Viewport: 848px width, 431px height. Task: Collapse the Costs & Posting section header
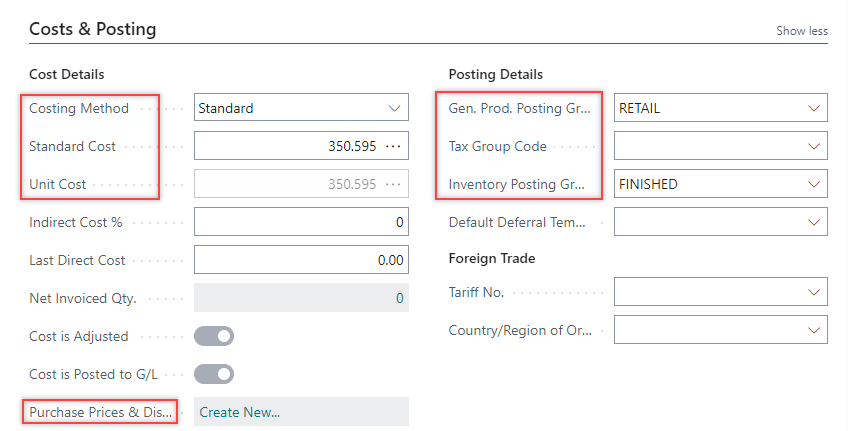pos(92,29)
